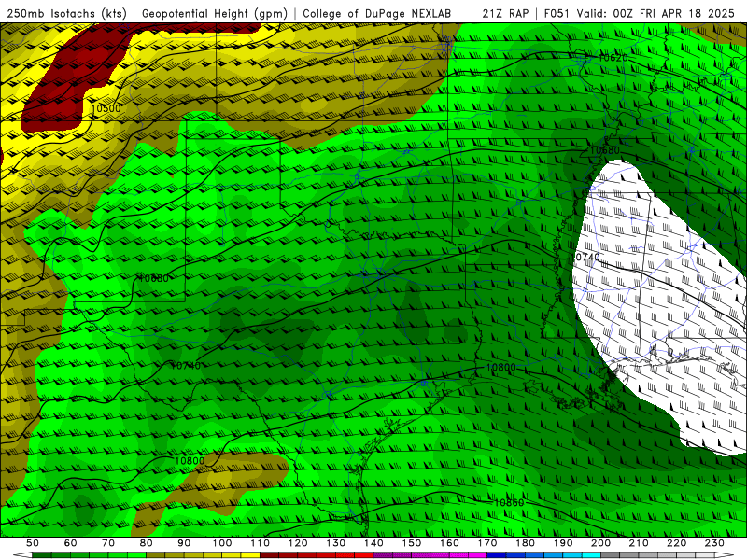
Task: Select the "21Z RAP" model run text
Action: (x=505, y=14)
